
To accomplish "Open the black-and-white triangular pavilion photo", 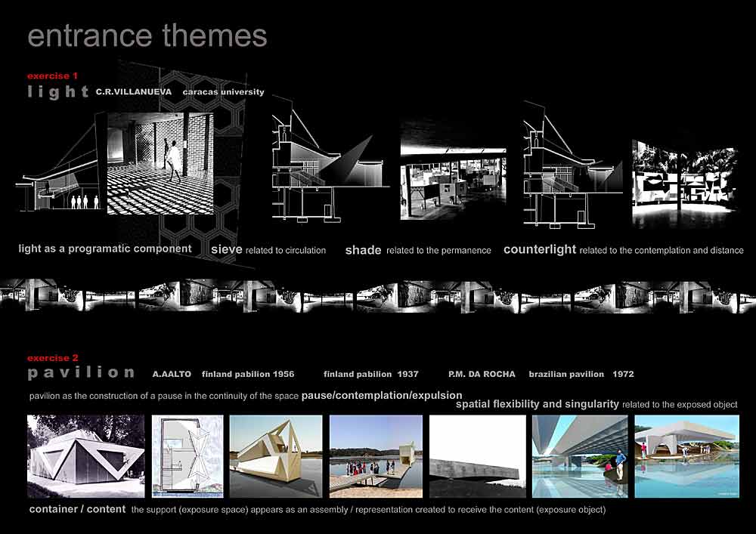I will click(x=85, y=456).
